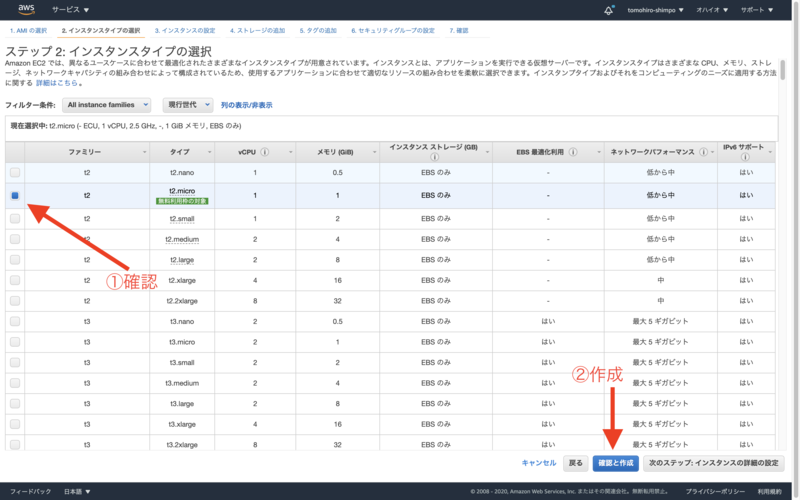Show IPv6 support info icon
800x500 pixels.
(x=745, y=157)
